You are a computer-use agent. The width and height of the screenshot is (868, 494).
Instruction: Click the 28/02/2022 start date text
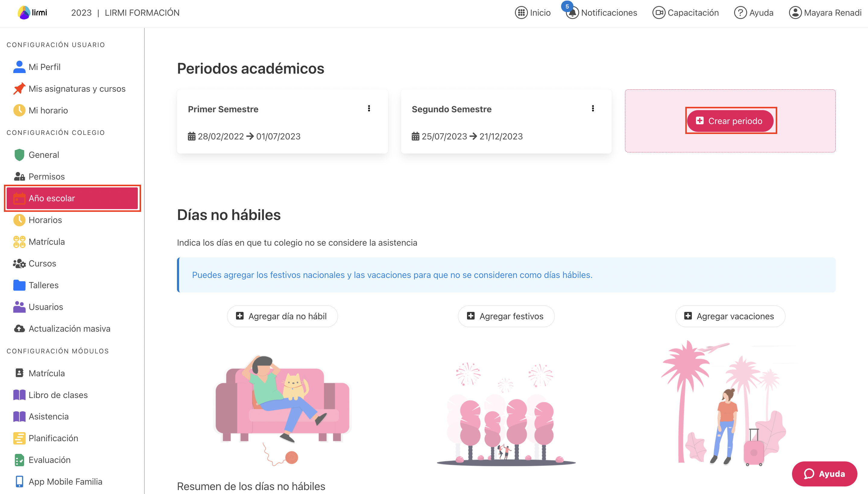click(x=221, y=136)
